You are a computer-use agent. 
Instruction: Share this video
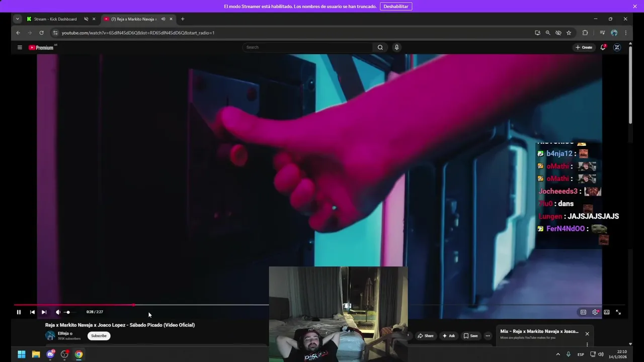tap(425, 336)
